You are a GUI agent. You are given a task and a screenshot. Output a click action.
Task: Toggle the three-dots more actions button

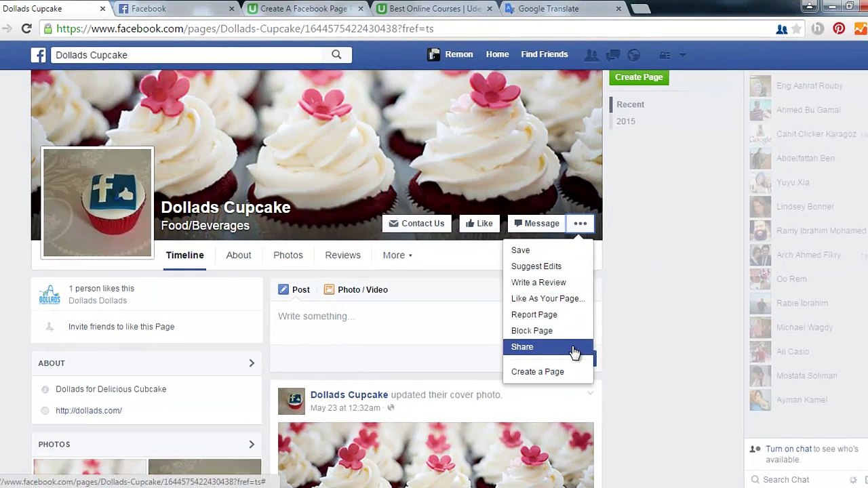tap(580, 224)
